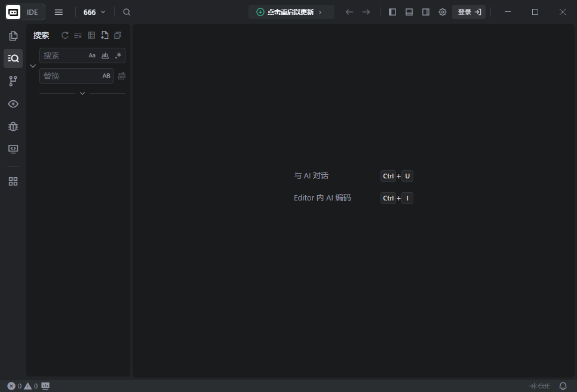Refresh search results
This screenshot has height=392, width=577.
point(65,35)
